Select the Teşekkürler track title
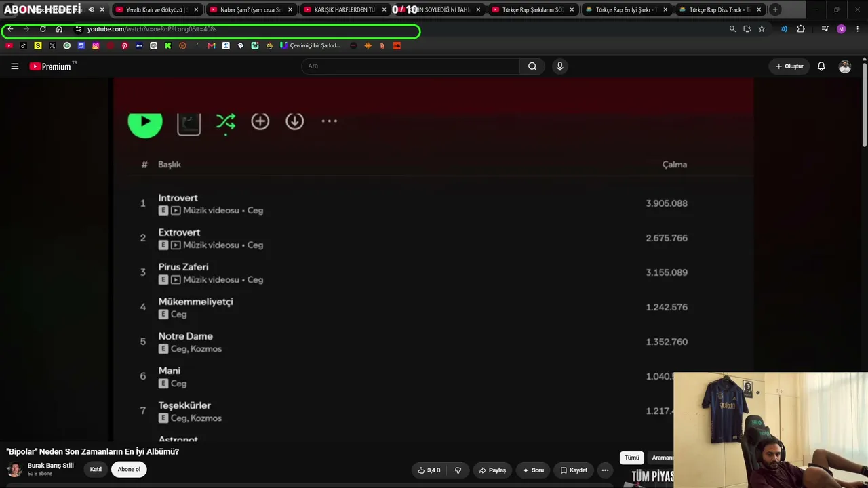Image resolution: width=868 pixels, height=488 pixels. coord(184,405)
